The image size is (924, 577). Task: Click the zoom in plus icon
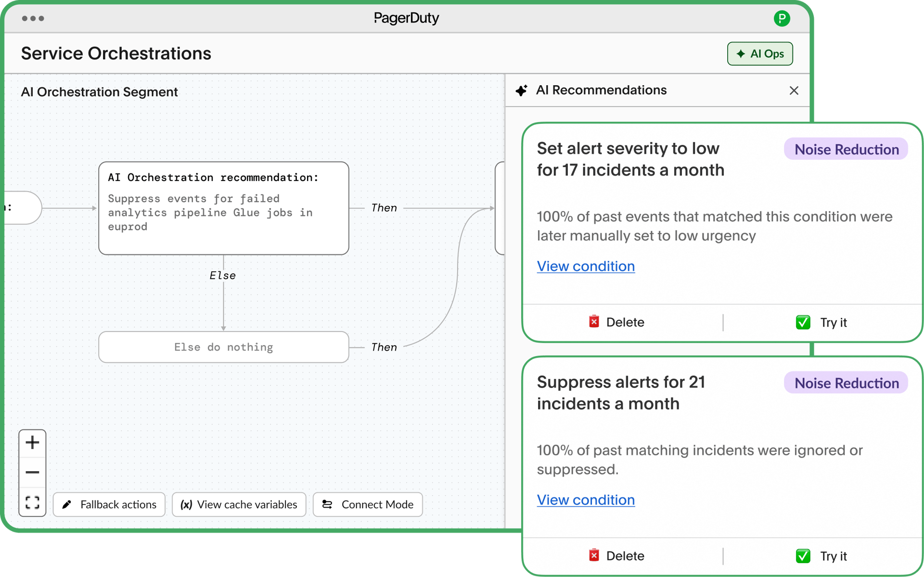tap(32, 442)
